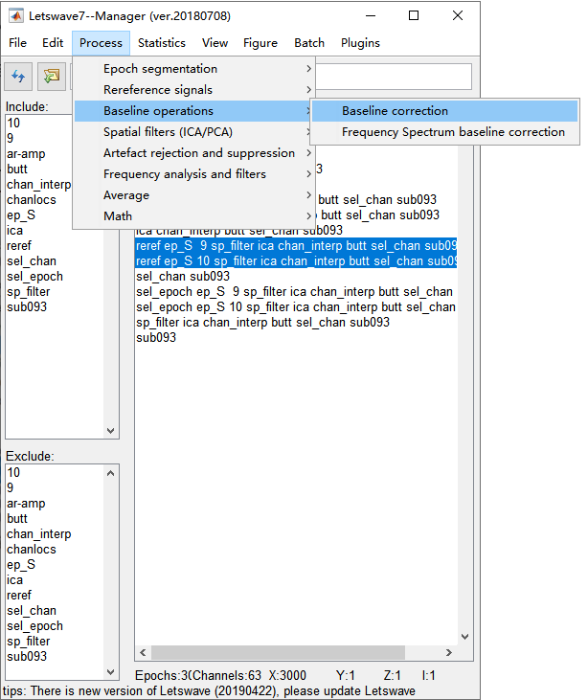Expand Rereference signals submenu
588x700 pixels.
194,90
